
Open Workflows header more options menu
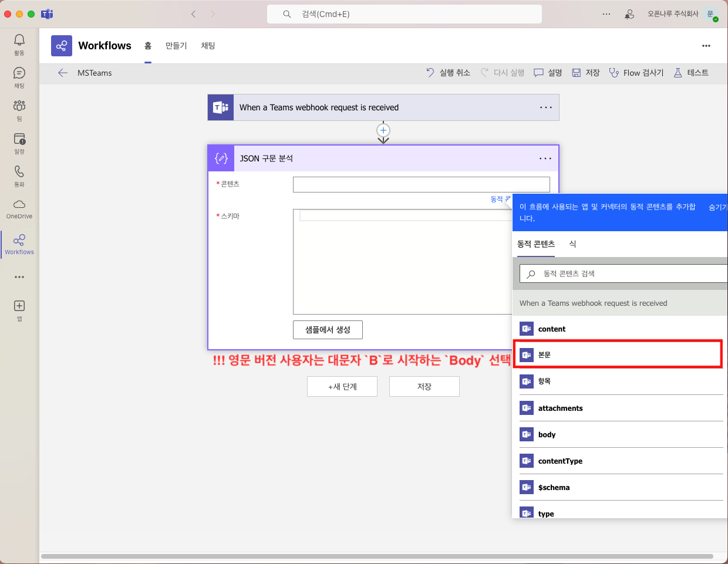point(706,46)
